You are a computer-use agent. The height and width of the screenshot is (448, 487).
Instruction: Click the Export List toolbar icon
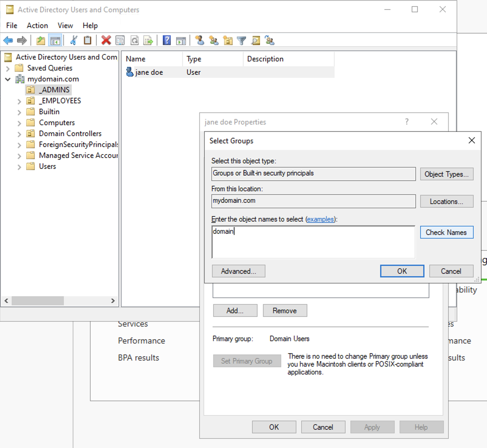pyautogui.click(x=148, y=40)
